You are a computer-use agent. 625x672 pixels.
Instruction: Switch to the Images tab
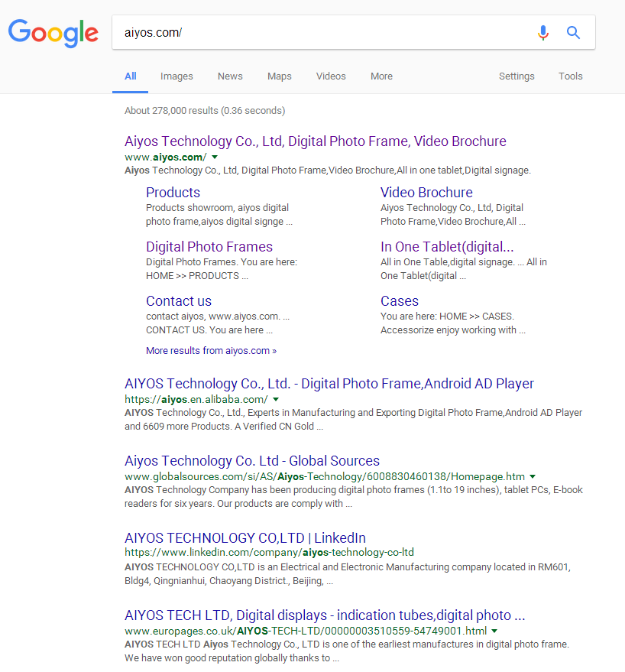[x=176, y=76]
